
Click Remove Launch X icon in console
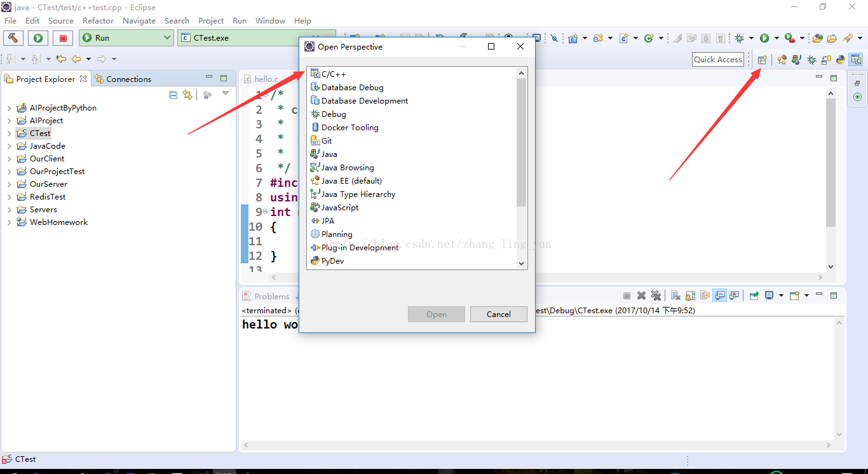coord(641,295)
